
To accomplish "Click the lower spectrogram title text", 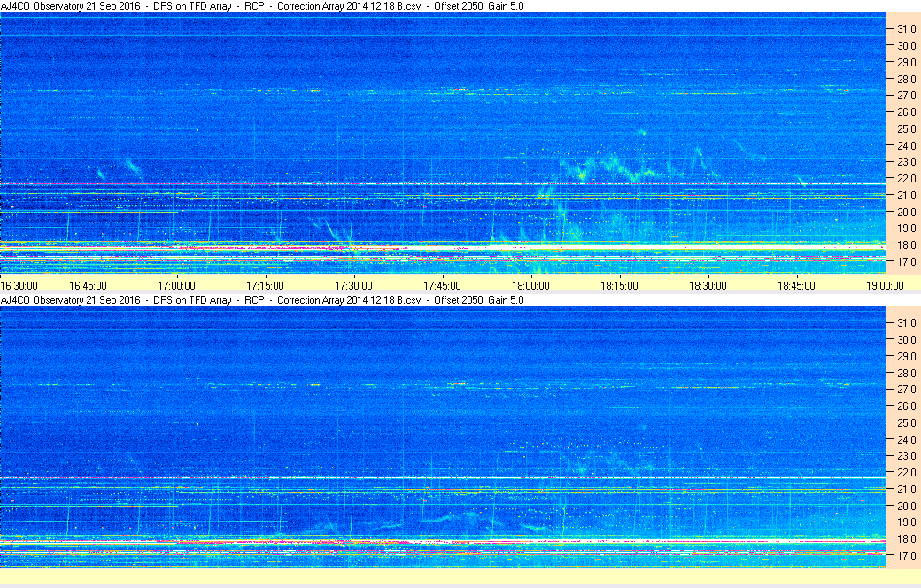I will (x=262, y=300).
